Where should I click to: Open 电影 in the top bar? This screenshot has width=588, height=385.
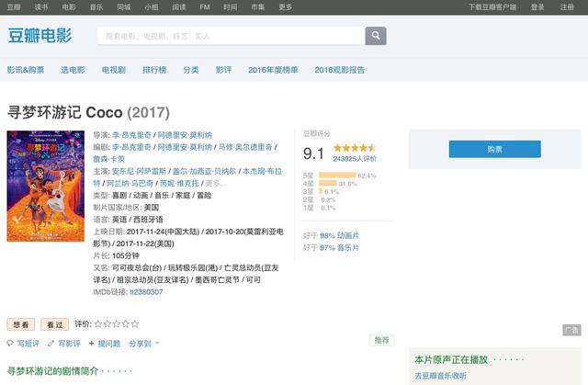(69, 6)
